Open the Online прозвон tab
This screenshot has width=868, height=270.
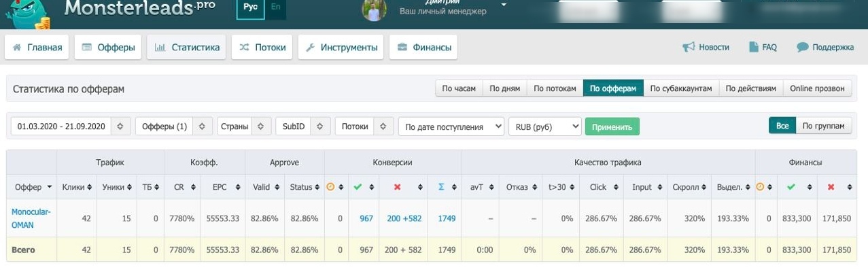point(817,88)
